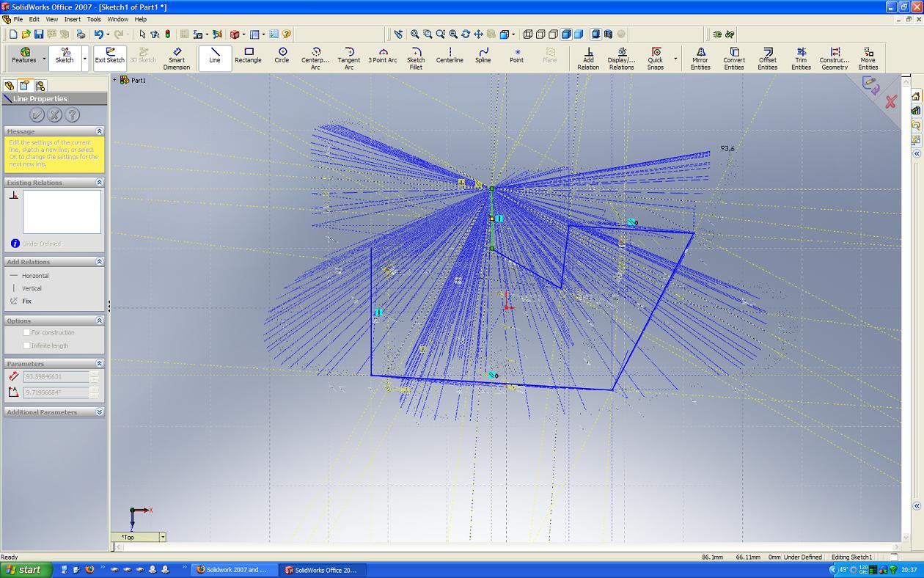Toggle Shadows in Shaded Mode button
This screenshot has height=578, width=924.
(x=595, y=34)
